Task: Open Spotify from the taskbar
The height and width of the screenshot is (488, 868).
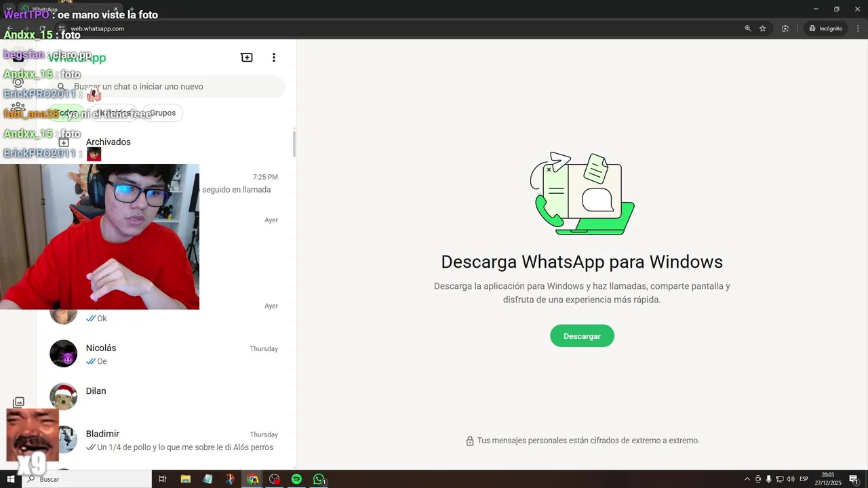Action: (x=296, y=479)
